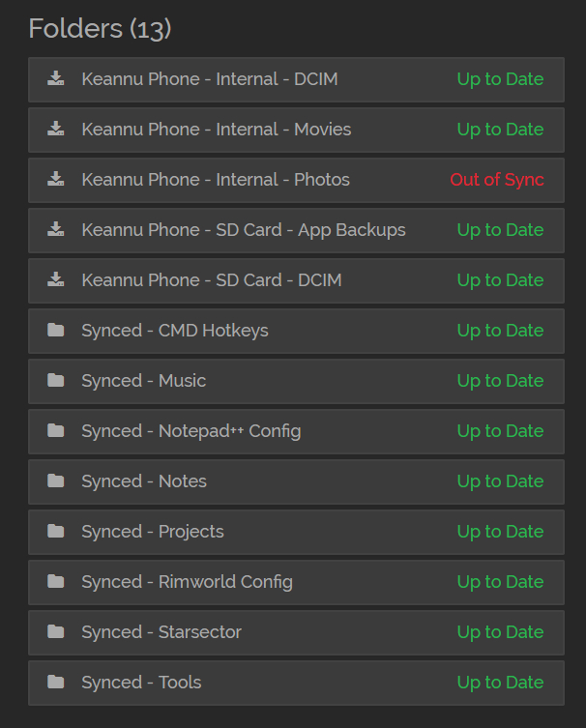Click Up to Date status for Synced - Notes
This screenshot has width=586, height=728.
500,481
